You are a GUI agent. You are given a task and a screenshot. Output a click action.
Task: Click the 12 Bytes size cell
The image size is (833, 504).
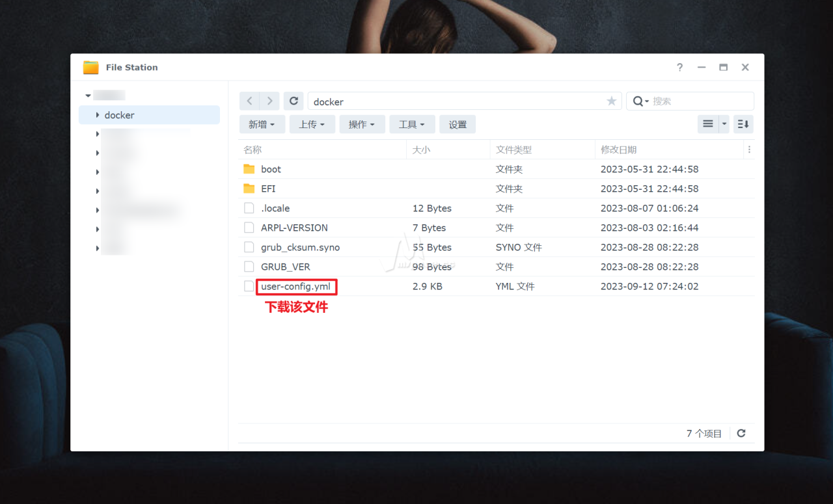tap(431, 208)
